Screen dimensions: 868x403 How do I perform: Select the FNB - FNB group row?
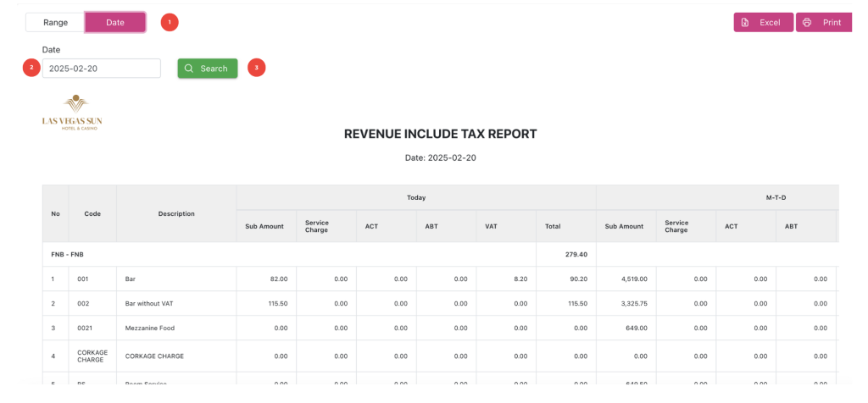(68, 254)
